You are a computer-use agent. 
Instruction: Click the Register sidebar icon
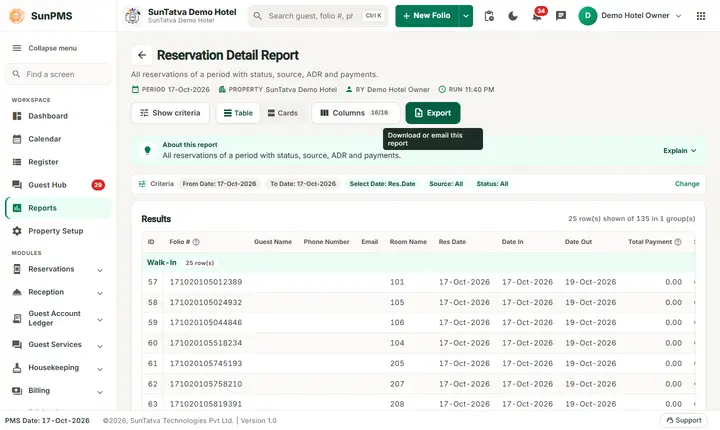17,162
